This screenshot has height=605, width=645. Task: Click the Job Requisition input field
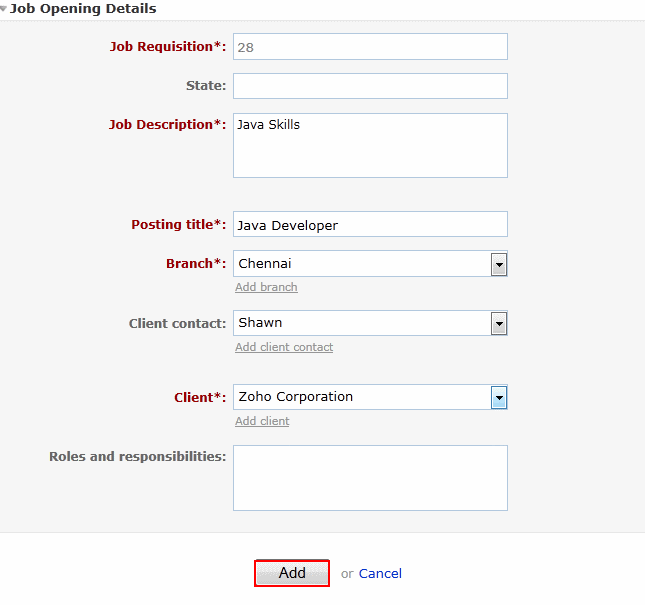[x=370, y=47]
